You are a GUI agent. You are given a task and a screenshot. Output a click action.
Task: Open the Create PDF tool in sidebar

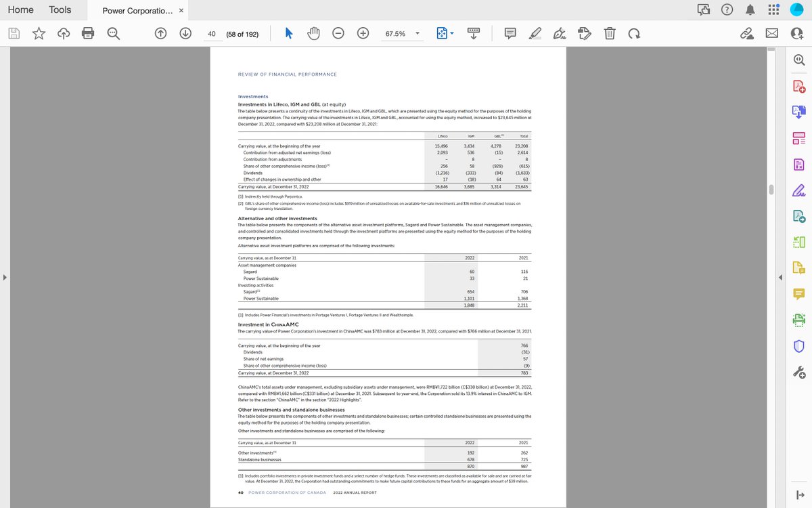tap(799, 86)
